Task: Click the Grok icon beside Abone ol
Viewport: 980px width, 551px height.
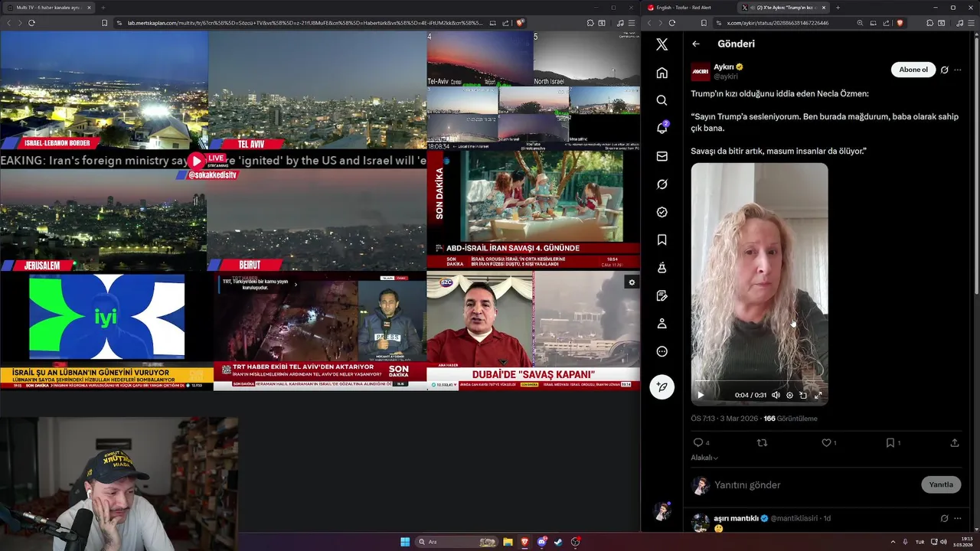Action: pyautogui.click(x=944, y=70)
